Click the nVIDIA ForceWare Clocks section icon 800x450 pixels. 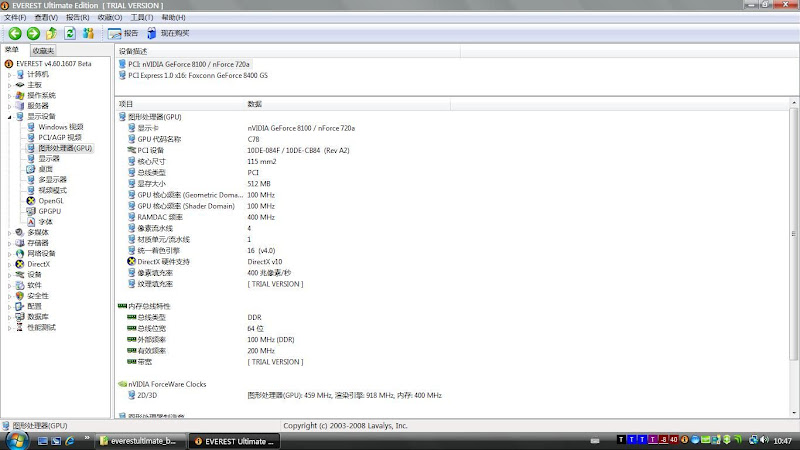[x=122, y=384]
